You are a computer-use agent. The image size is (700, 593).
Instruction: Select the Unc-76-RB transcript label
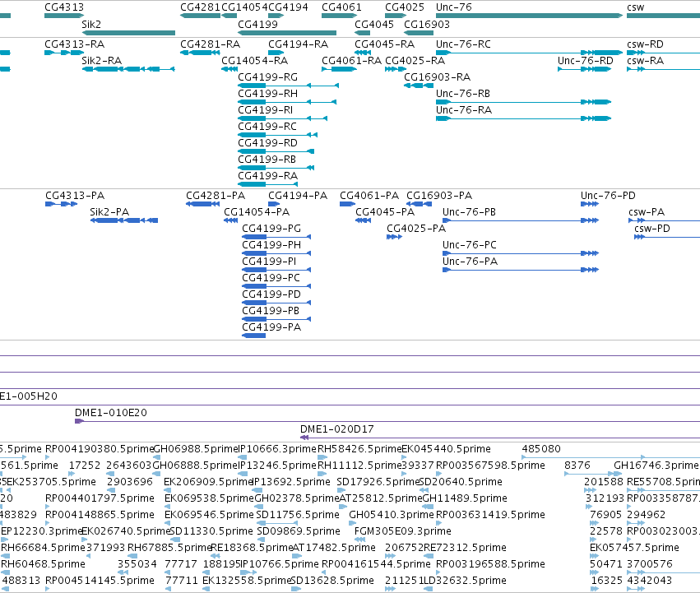tap(463, 93)
